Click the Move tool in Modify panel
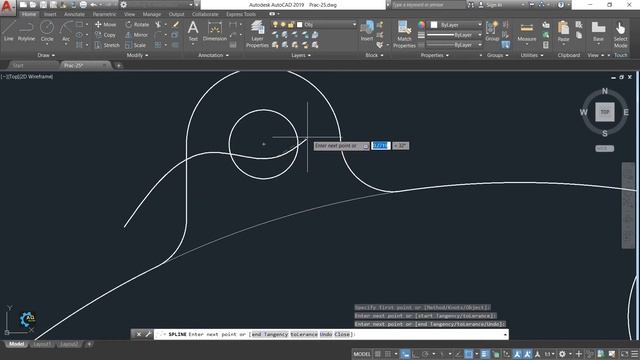Viewport: 640px width, 360px height. point(105,24)
